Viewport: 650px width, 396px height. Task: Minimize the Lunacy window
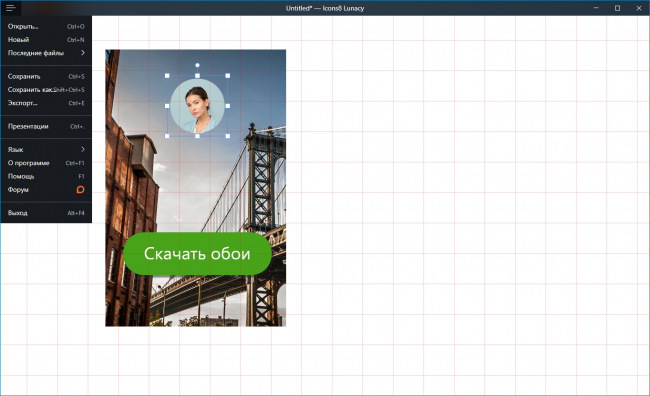click(596, 8)
